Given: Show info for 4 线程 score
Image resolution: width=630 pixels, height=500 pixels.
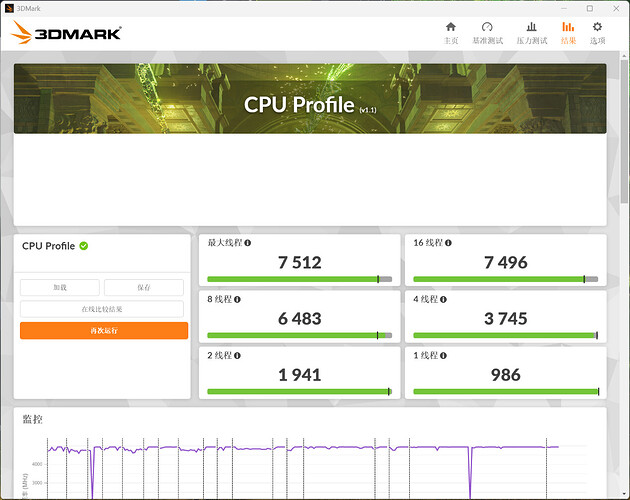Looking at the screenshot, I should pos(446,299).
